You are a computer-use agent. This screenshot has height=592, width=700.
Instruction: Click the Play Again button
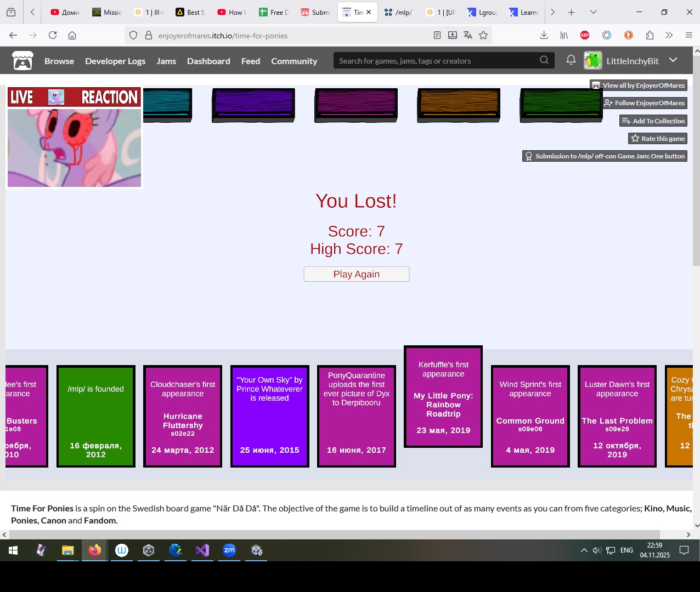point(357,274)
